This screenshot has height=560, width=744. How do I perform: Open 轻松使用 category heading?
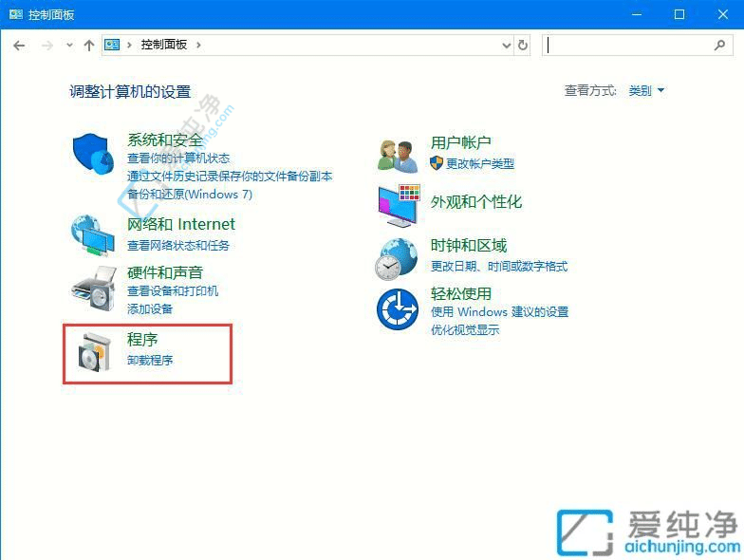pos(461,294)
